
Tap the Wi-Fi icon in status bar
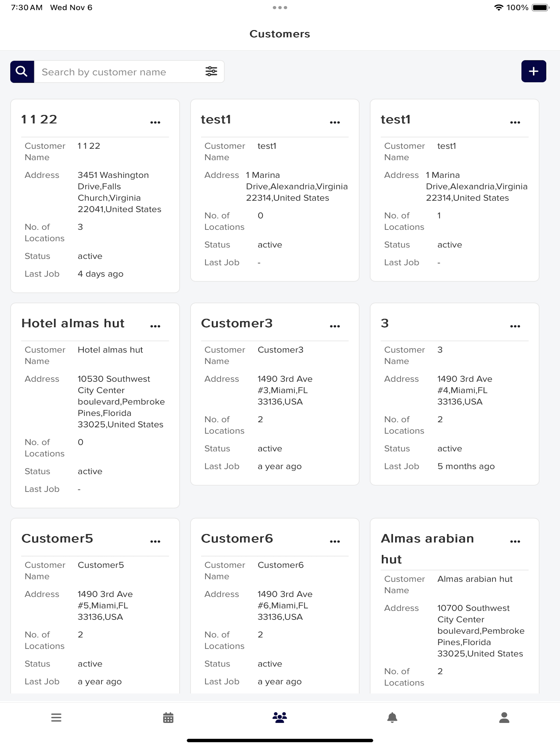(x=499, y=7)
